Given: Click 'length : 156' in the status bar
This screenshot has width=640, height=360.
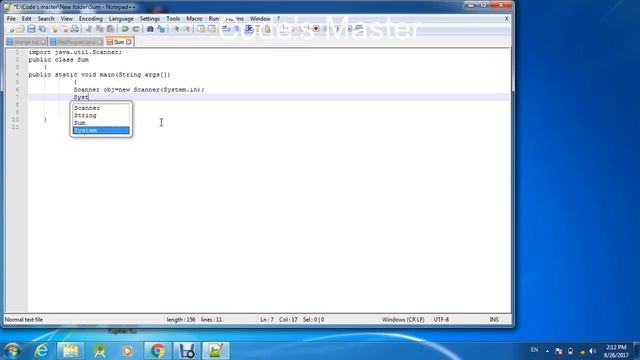Looking at the screenshot, I should (x=181, y=320).
